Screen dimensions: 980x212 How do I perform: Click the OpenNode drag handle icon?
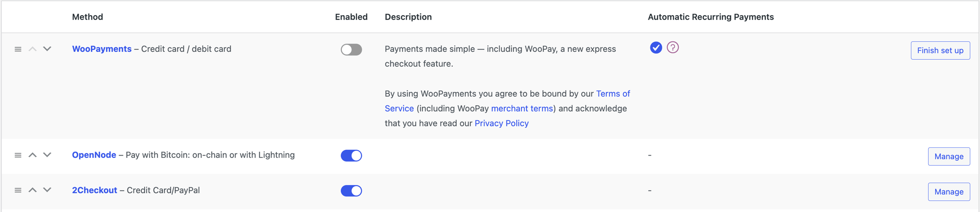(18, 155)
